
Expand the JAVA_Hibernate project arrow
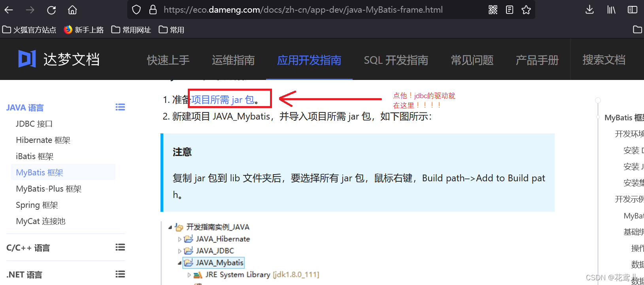[x=179, y=239]
